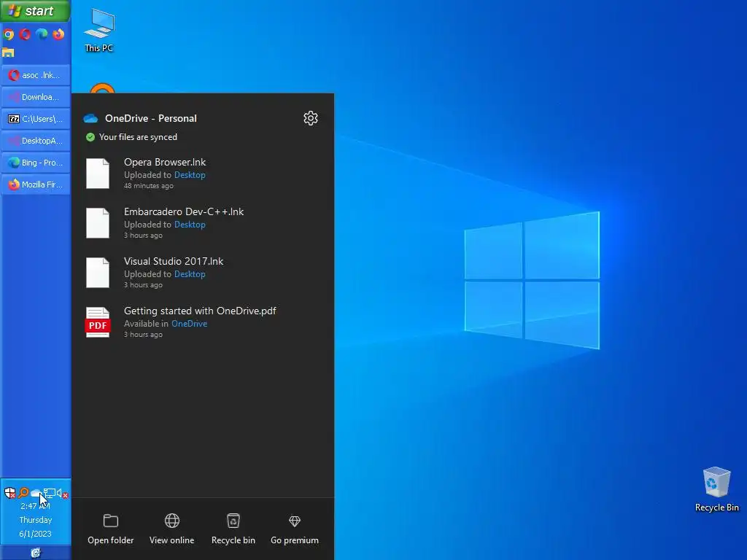Launch Chrome from quick launch

click(x=9, y=34)
